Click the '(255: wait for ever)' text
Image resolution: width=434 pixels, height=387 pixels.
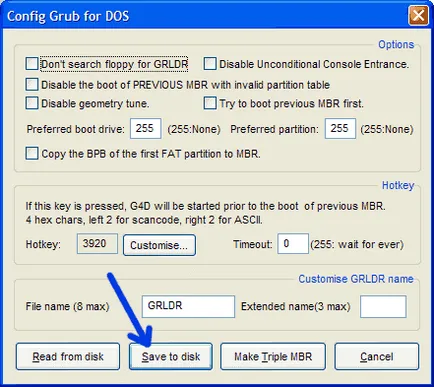pos(357,244)
